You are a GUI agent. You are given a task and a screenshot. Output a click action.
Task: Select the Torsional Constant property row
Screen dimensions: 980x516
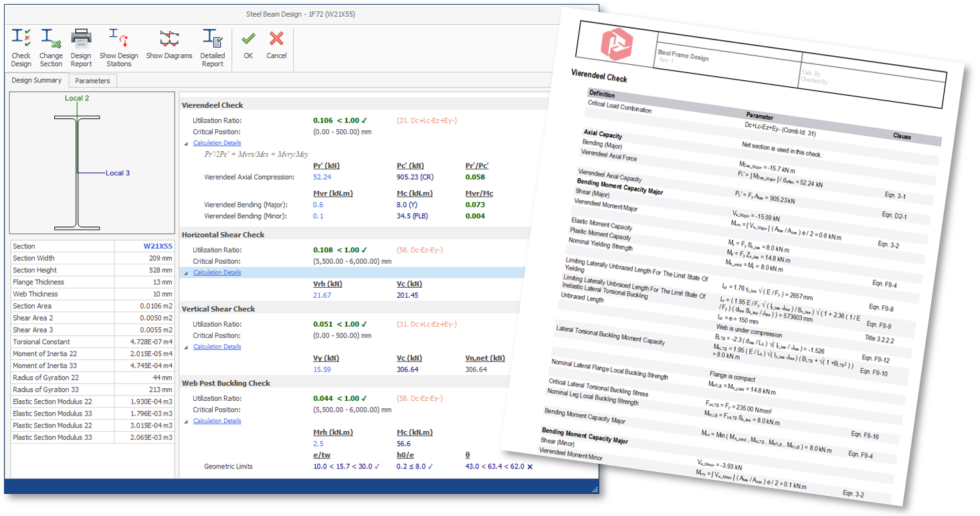click(92, 342)
